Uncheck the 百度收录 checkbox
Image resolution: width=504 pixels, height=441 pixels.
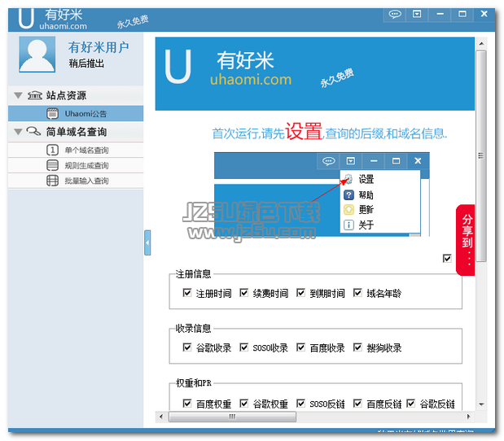[x=301, y=347]
